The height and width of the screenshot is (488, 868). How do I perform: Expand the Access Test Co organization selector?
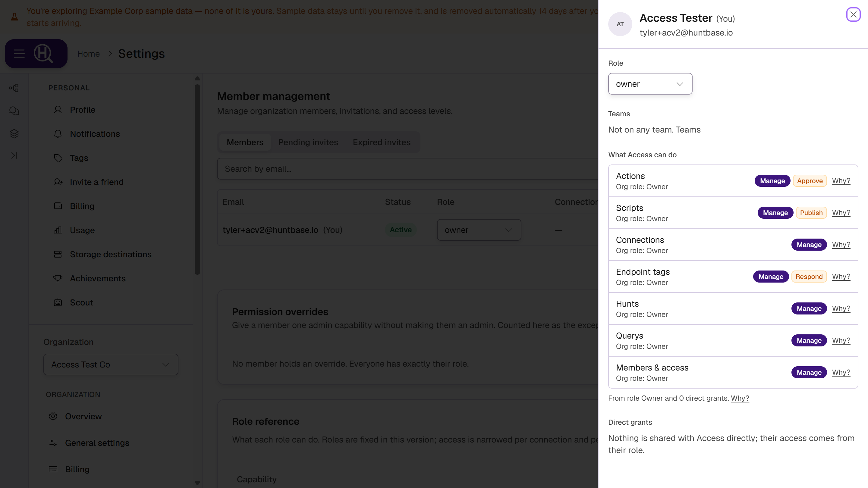coord(111,364)
